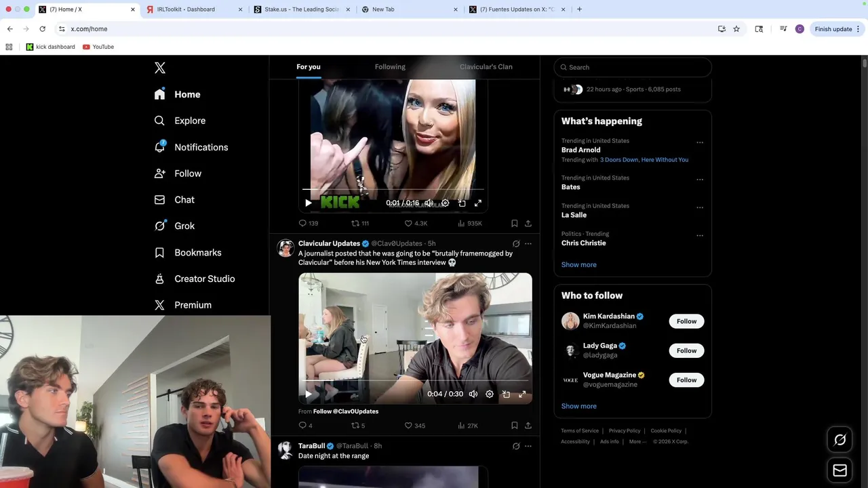Open Clavicular Updates display name
Viewport: 868px width, 488px height.
pos(329,243)
